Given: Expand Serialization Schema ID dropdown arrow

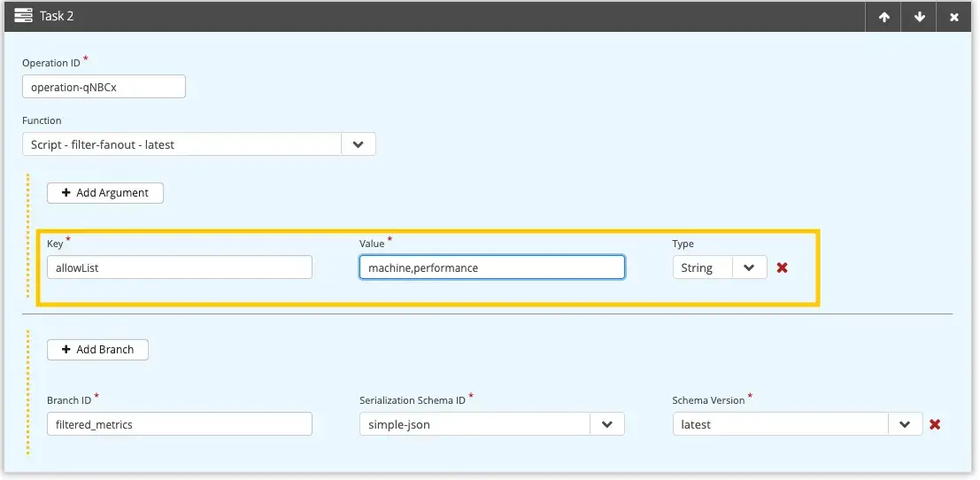Looking at the screenshot, I should click(x=607, y=424).
